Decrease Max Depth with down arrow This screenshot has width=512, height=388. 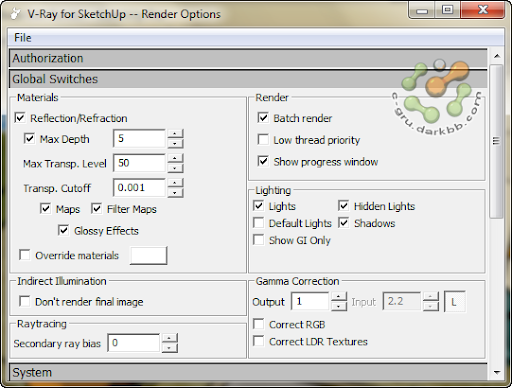coord(175,144)
